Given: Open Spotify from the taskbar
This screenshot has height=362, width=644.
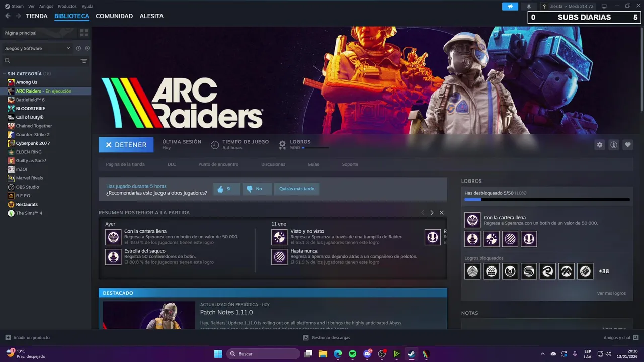Looking at the screenshot, I should 353,354.
